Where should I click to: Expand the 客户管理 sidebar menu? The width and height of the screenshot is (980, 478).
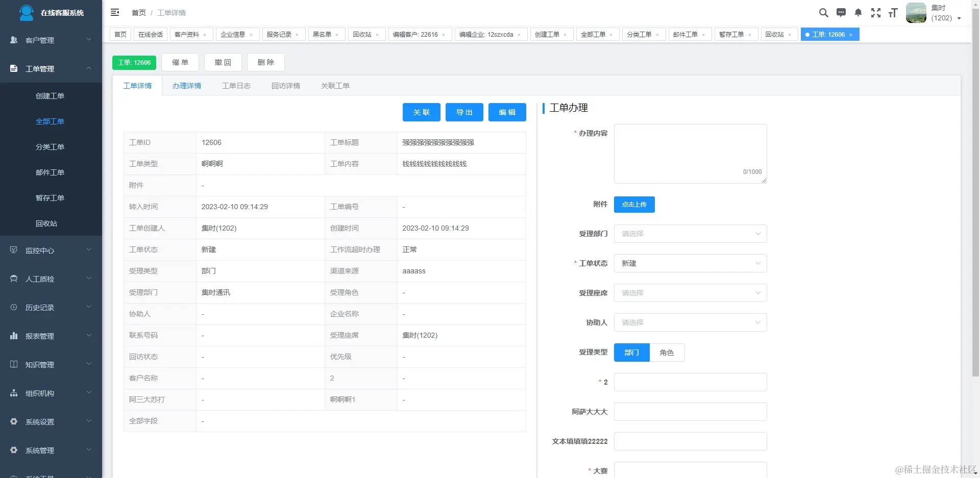point(89,39)
